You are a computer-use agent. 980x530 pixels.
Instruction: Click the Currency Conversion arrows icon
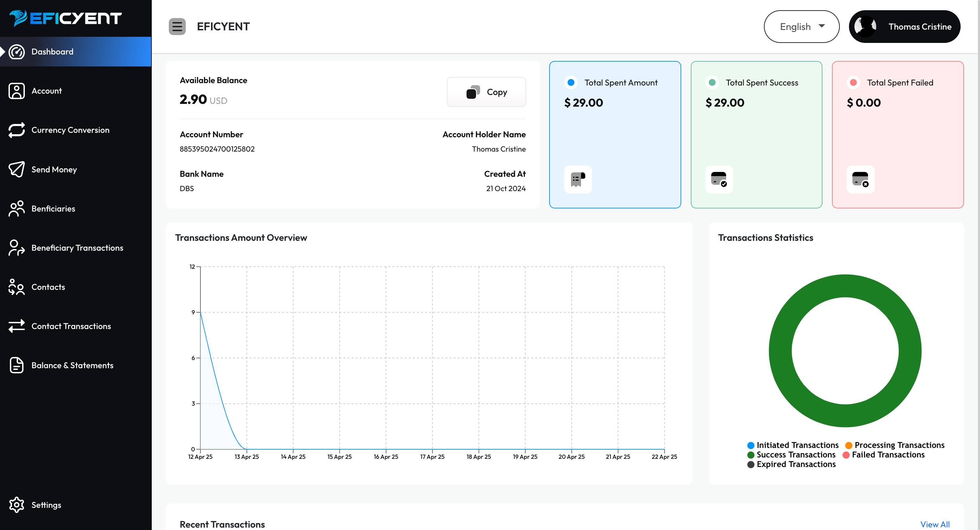[x=16, y=130]
